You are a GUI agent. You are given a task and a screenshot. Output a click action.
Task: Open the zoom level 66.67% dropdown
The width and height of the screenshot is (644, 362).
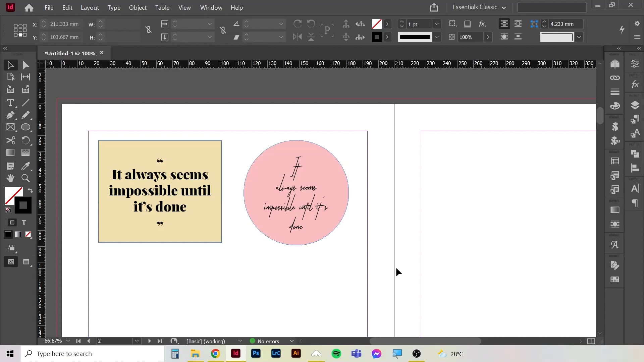coord(68,341)
